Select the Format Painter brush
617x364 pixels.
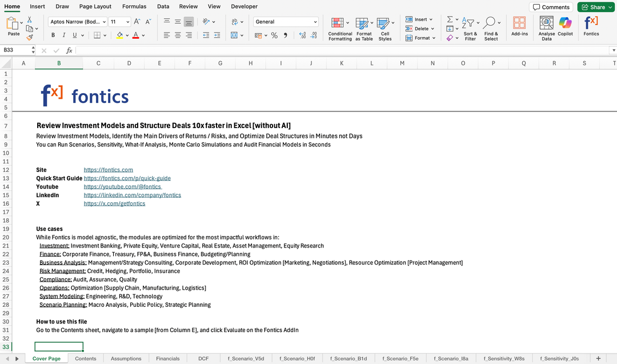point(30,38)
